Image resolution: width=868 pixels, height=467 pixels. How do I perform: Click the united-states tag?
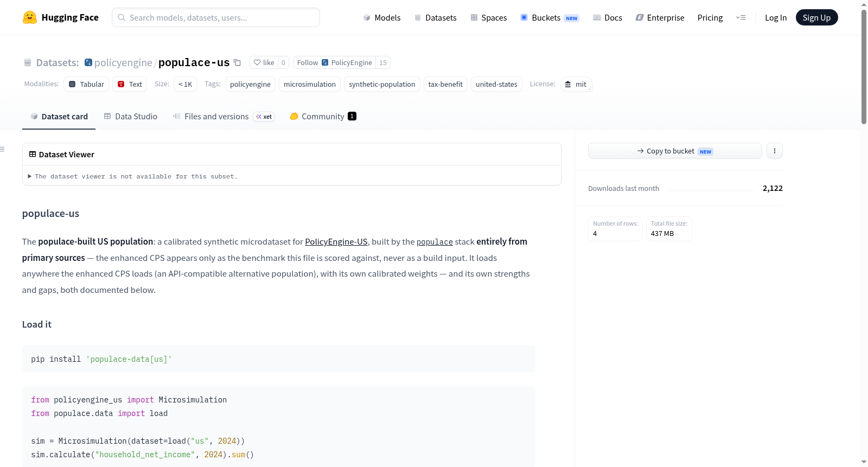click(496, 84)
